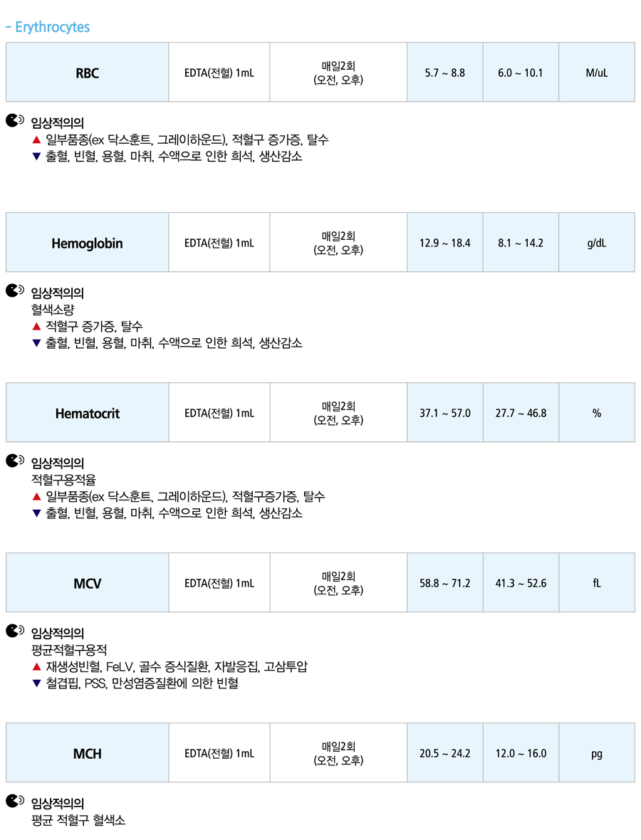This screenshot has width=641, height=840.
Task: Click the clinical significance icon under MCH
Action: click(x=14, y=800)
